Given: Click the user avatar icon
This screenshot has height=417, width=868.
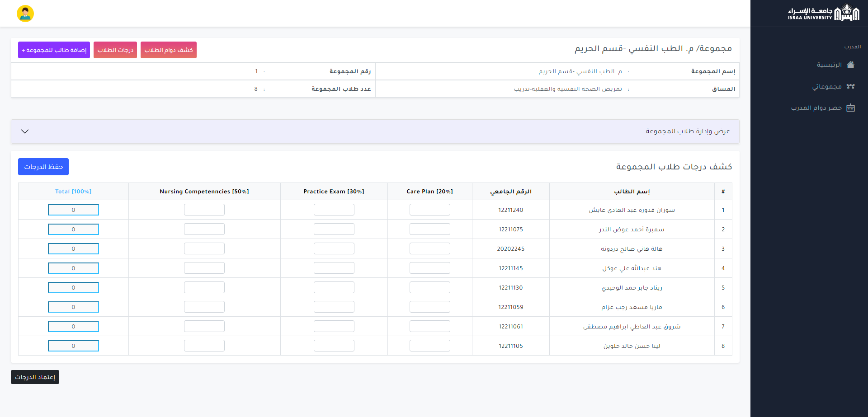Looking at the screenshot, I should [25, 14].
